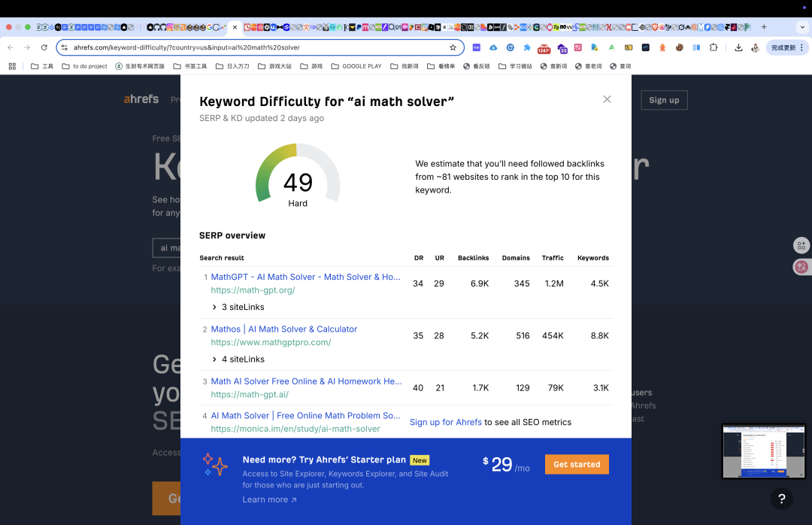Open the 书签工具 bookmarks folder
This screenshot has width=812, height=525.
point(190,66)
